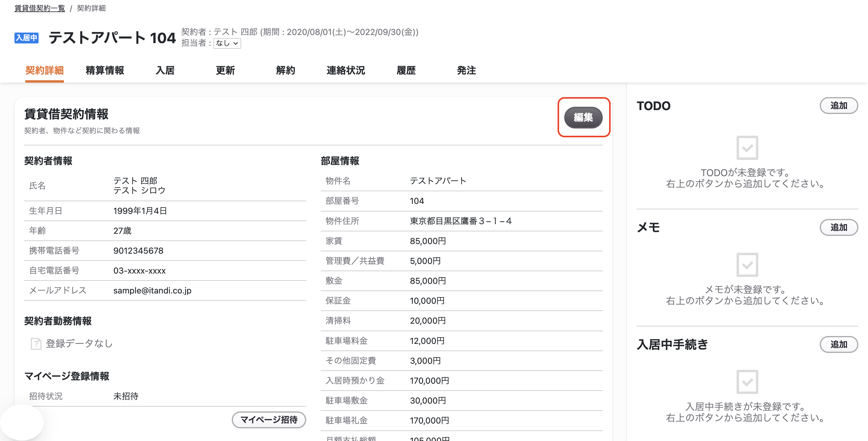Click the room number 104 value

tap(417, 201)
